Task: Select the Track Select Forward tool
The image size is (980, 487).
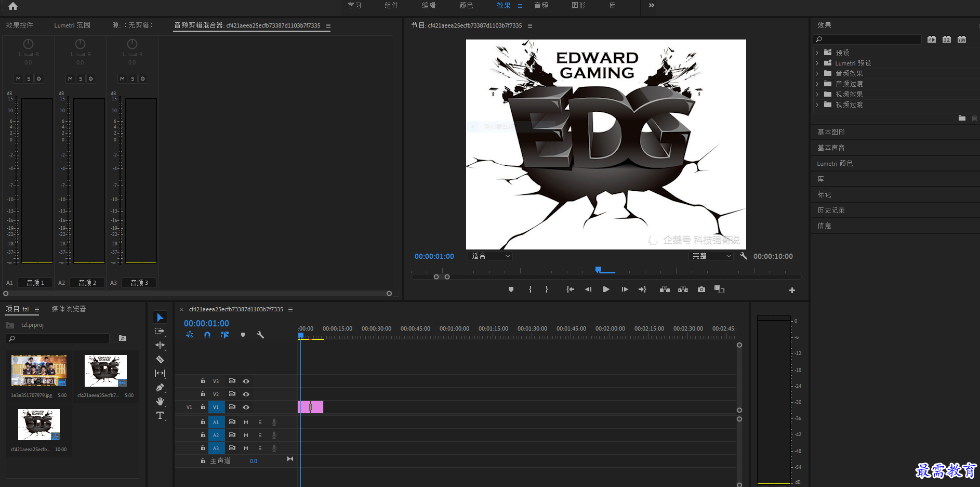Action: tap(160, 331)
